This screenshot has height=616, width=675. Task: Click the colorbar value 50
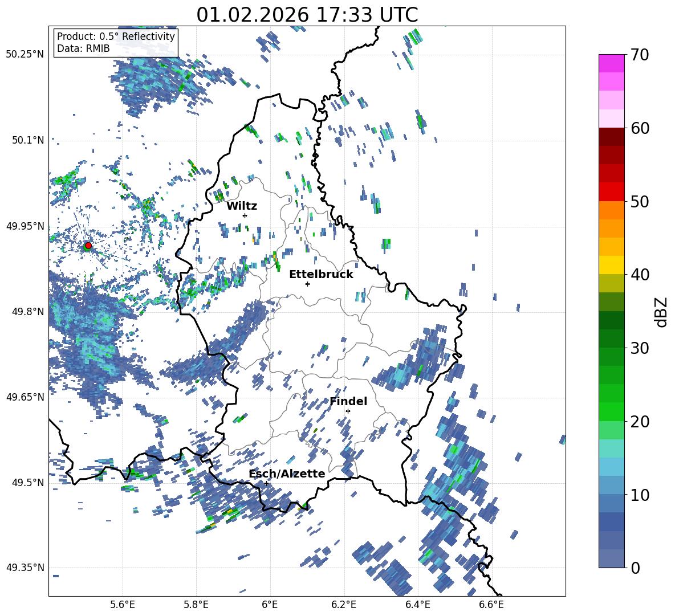click(x=640, y=202)
